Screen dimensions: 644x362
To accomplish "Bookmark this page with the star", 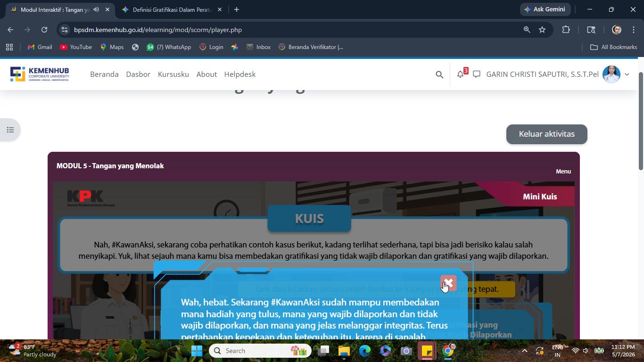I will [542, 30].
